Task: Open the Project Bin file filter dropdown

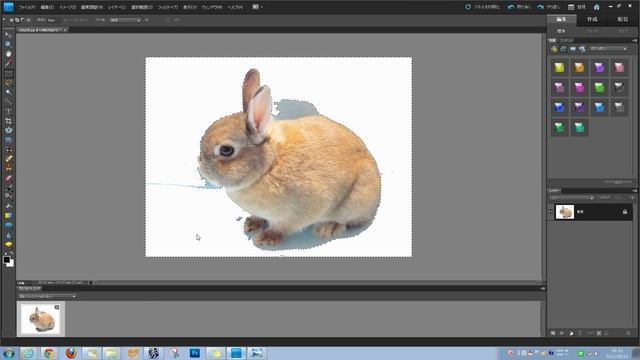Action: 47,296
